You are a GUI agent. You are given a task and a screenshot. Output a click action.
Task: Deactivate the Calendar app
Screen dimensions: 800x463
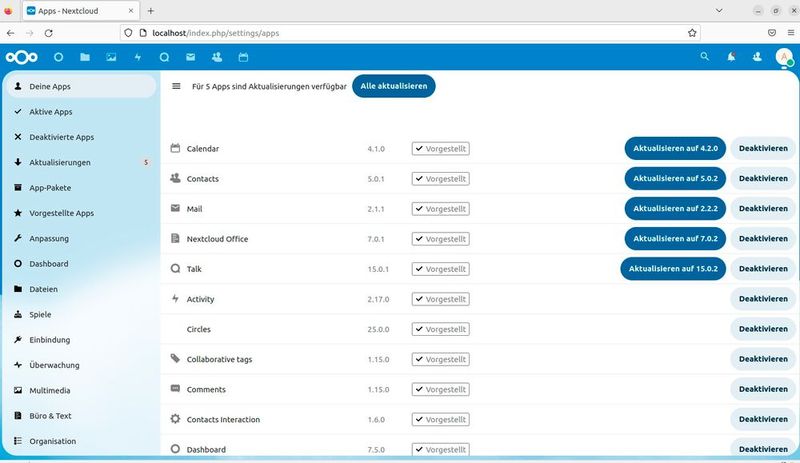(x=763, y=148)
